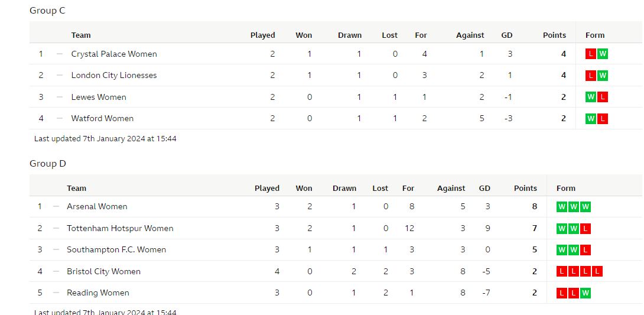Click the Watford Women team name
This screenshot has height=315, width=644.
102,119
